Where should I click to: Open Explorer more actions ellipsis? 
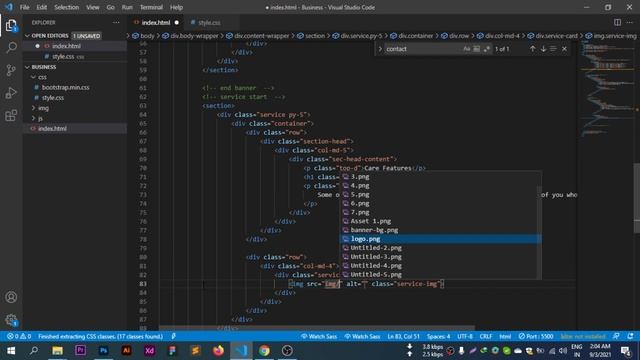(116, 22)
